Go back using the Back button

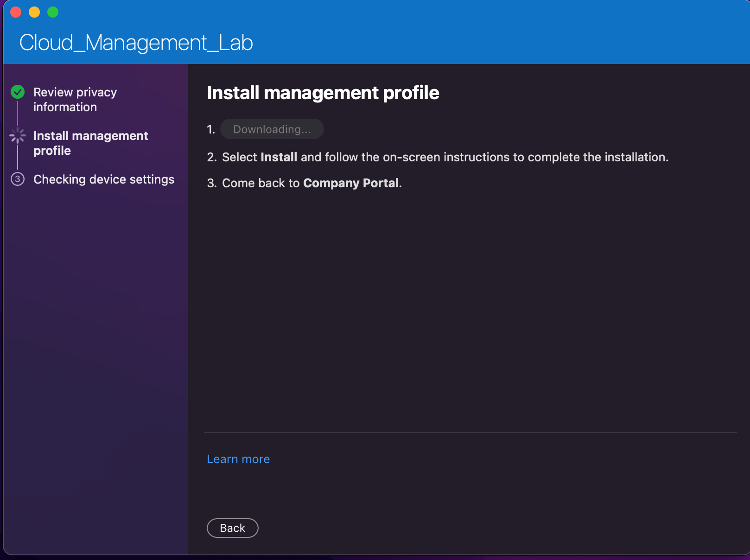point(232,528)
